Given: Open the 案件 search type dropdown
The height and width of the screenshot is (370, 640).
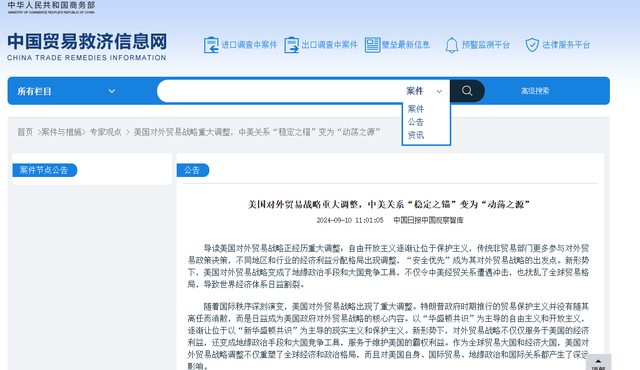Looking at the screenshot, I should [424, 91].
